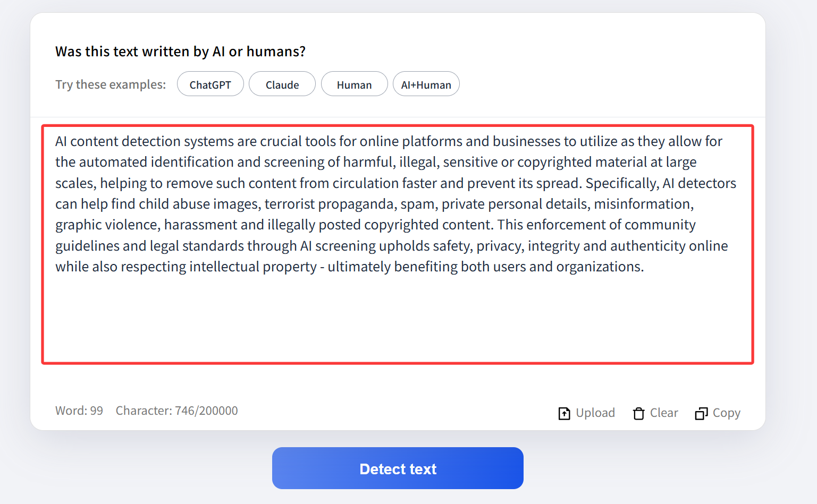Click the Upload file icon
This screenshot has width=817, height=504.
click(x=564, y=413)
